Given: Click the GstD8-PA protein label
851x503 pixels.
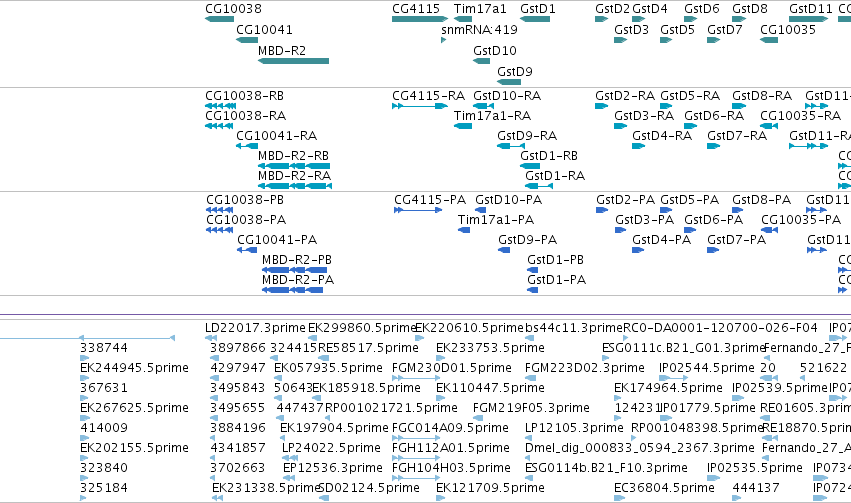Looking at the screenshot, I should click(x=762, y=200).
